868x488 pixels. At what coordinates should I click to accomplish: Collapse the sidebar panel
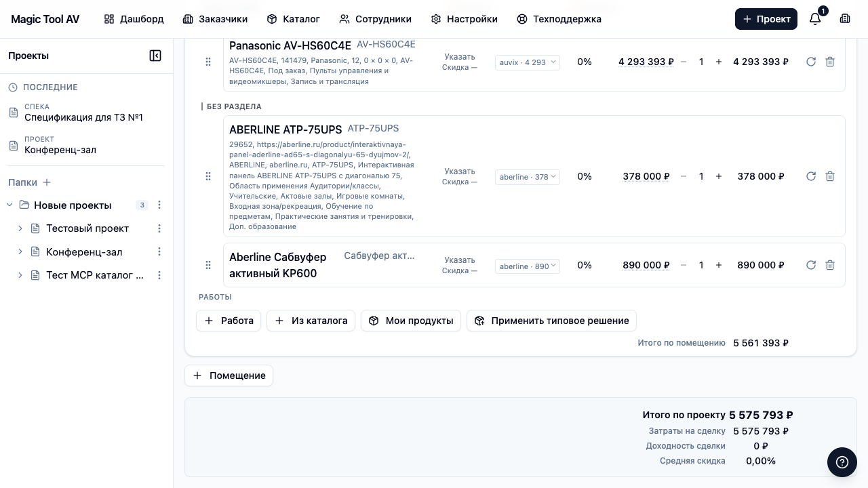point(155,56)
